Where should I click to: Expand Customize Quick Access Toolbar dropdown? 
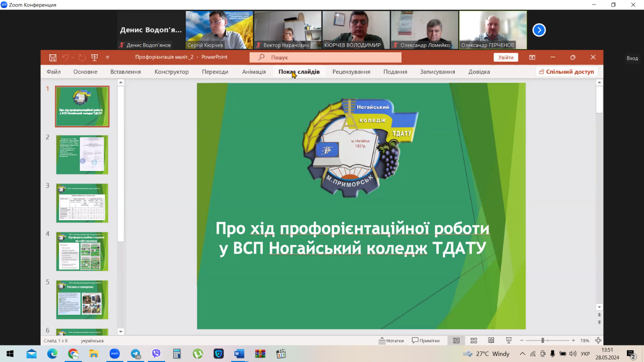pos(108,57)
